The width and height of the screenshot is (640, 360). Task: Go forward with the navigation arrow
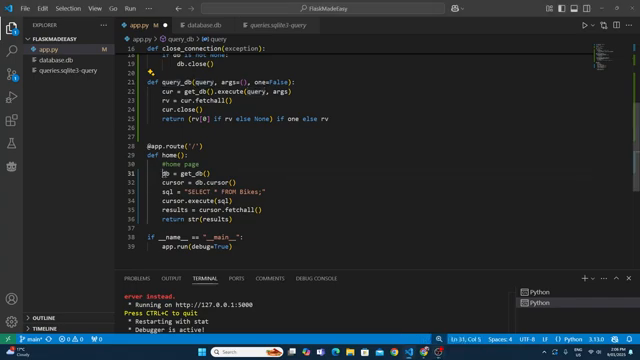[x=191, y=9]
